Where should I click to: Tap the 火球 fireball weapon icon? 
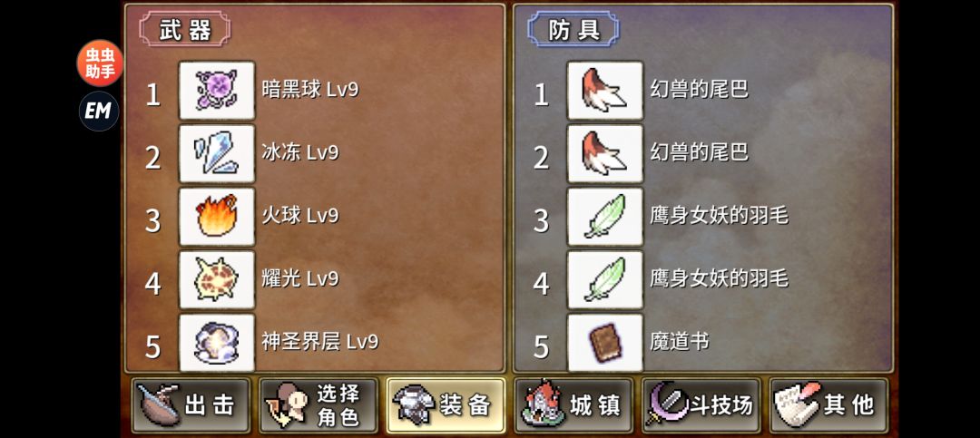[x=217, y=217]
